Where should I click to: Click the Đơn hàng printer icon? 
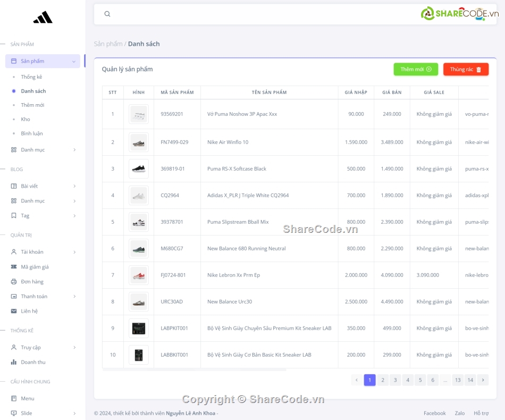[x=13, y=281]
